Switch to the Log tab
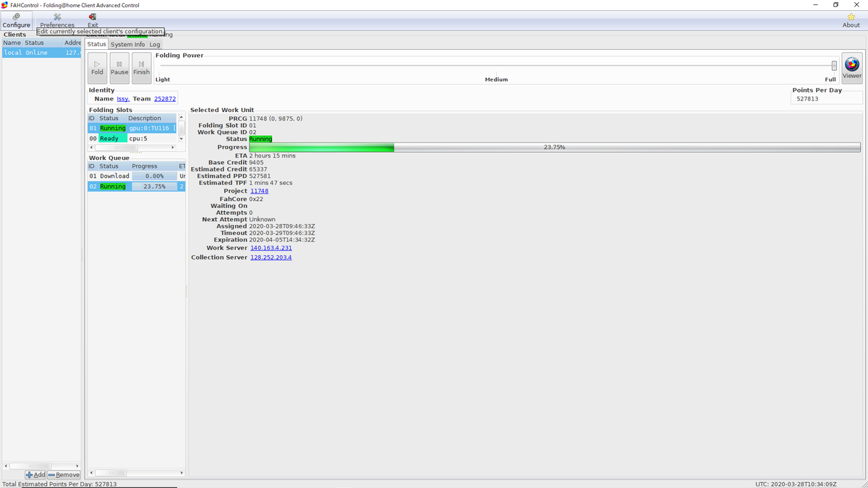The height and width of the screenshot is (488, 868). tap(155, 44)
